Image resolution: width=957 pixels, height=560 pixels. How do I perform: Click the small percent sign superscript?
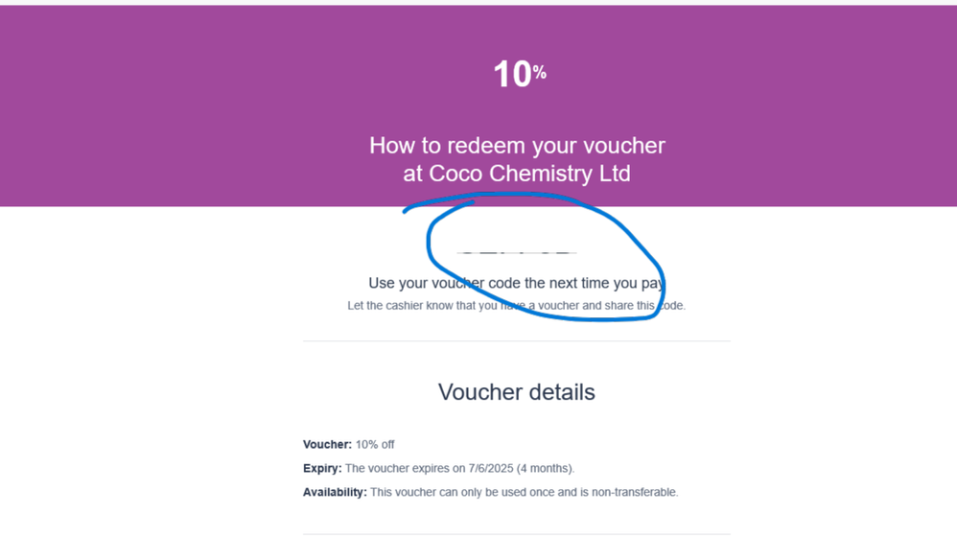pyautogui.click(x=540, y=72)
